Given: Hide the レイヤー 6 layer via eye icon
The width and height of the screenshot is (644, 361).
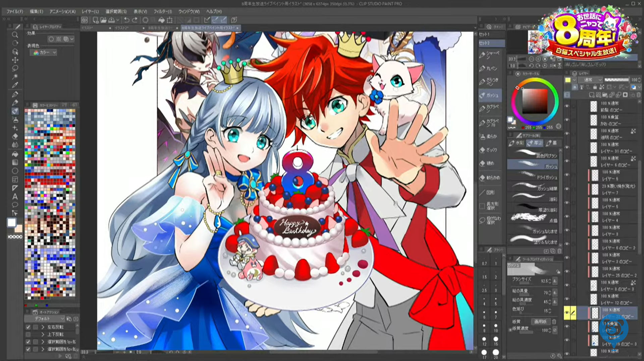Looking at the screenshot, I should [x=567, y=175].
